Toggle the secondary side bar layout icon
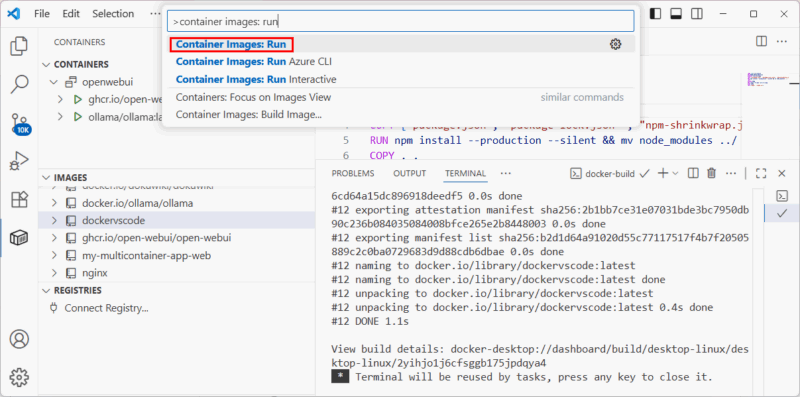The height and width of the screenshot is (397, 800). coord(697,14)
